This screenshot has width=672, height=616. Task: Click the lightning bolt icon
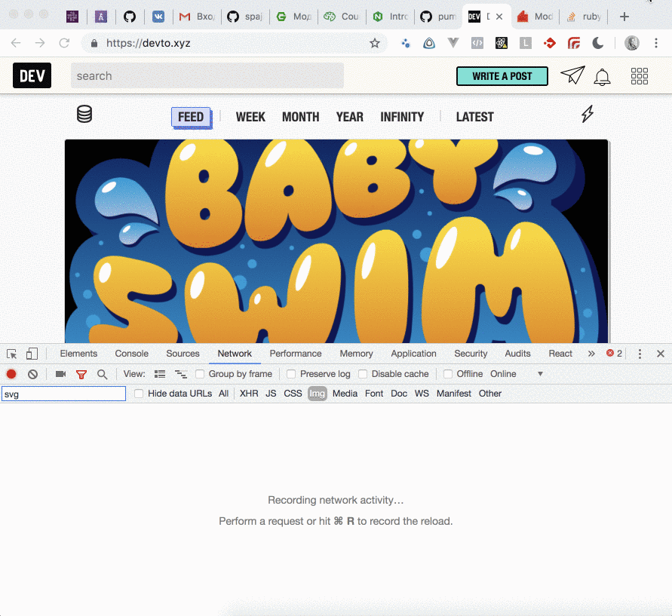click(587, 114)
